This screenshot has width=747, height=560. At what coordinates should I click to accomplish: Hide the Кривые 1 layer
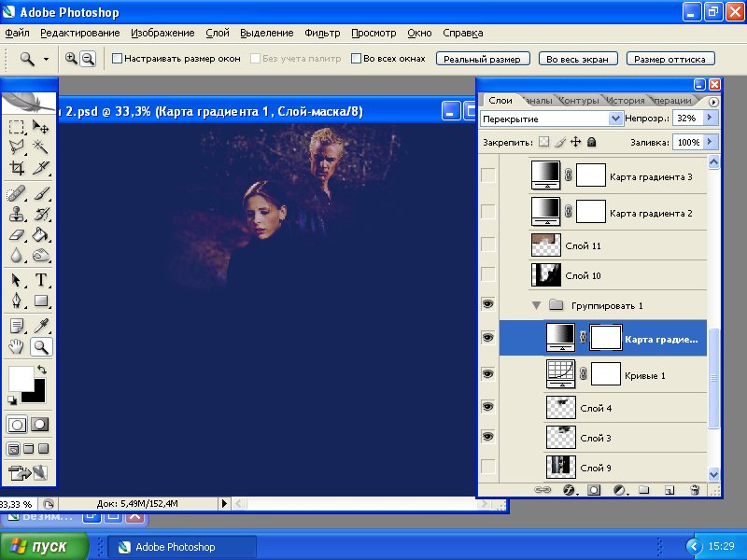click(x=487, y=373)
